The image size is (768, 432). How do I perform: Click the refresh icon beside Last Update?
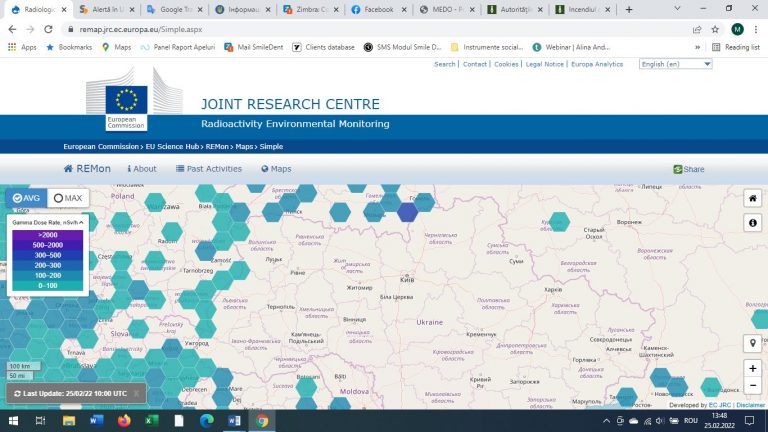tap(17, 393)
